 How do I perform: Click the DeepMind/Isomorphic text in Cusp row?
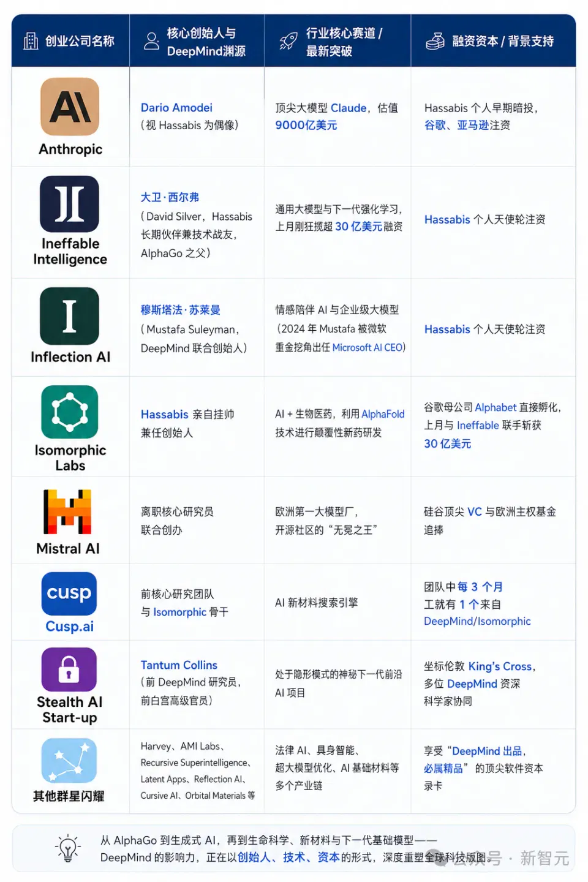point(477,622)
